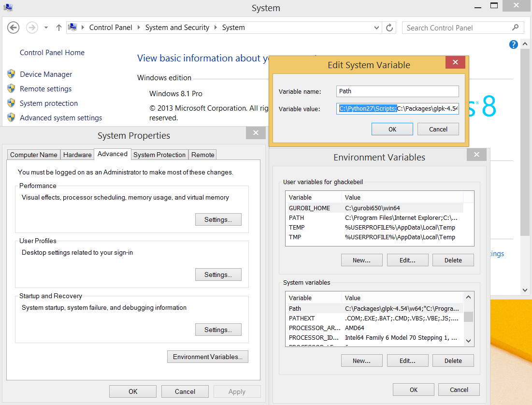Click Edit under system variables
The width and height of the screenshot is (532, 405).
pyautogui.click(x=407, y=361)
